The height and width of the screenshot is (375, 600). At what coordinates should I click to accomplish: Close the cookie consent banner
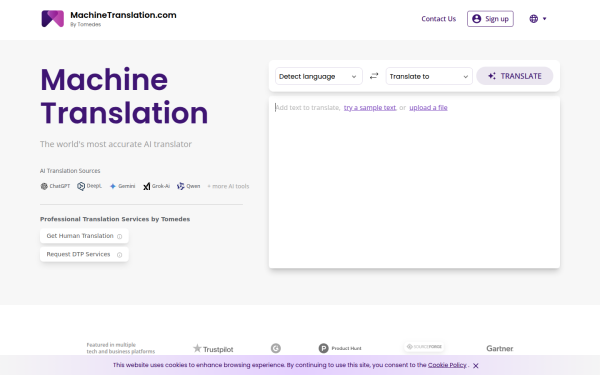pyautogui.click(x=476, y=366)
